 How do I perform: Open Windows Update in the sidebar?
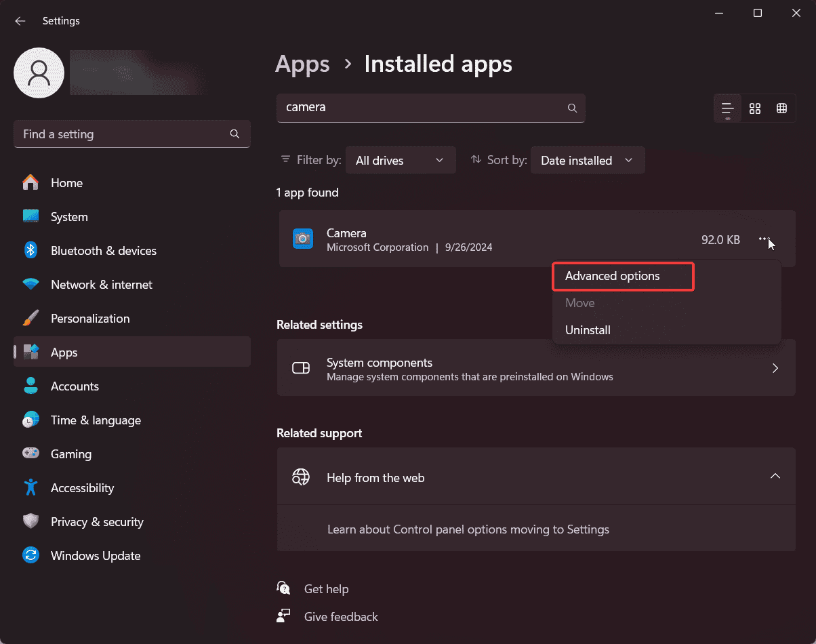coord(95,556)
